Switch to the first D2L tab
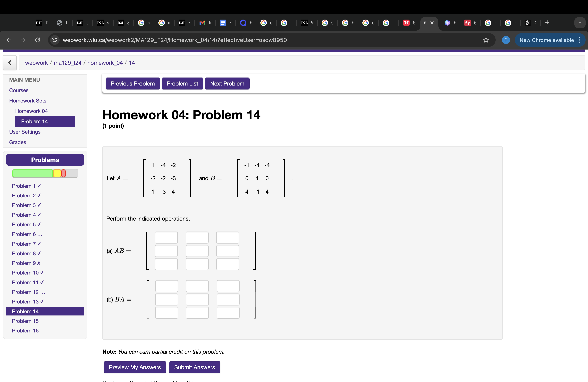The height and width of the screenshot is (382, 588). pos(42,23)
